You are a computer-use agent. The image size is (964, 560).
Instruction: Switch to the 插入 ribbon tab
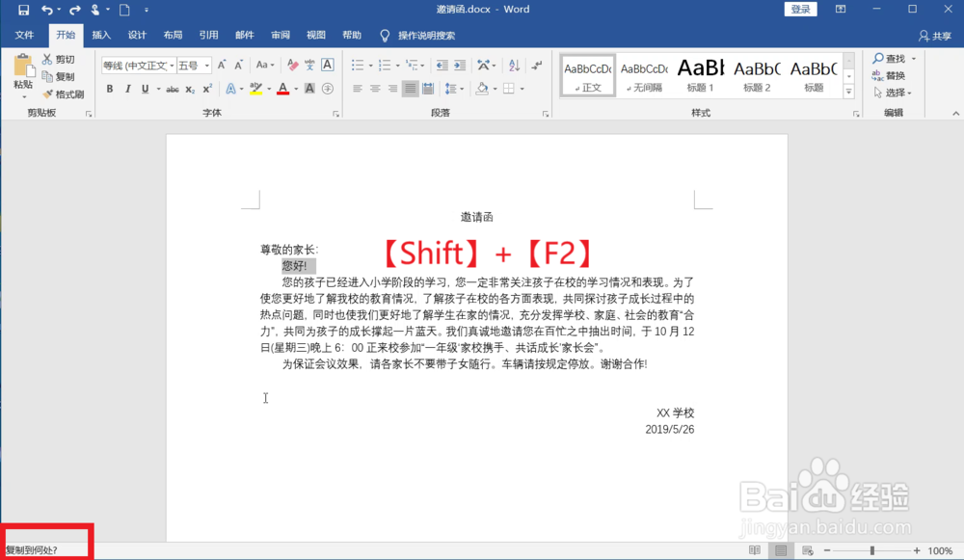point(101,34)
